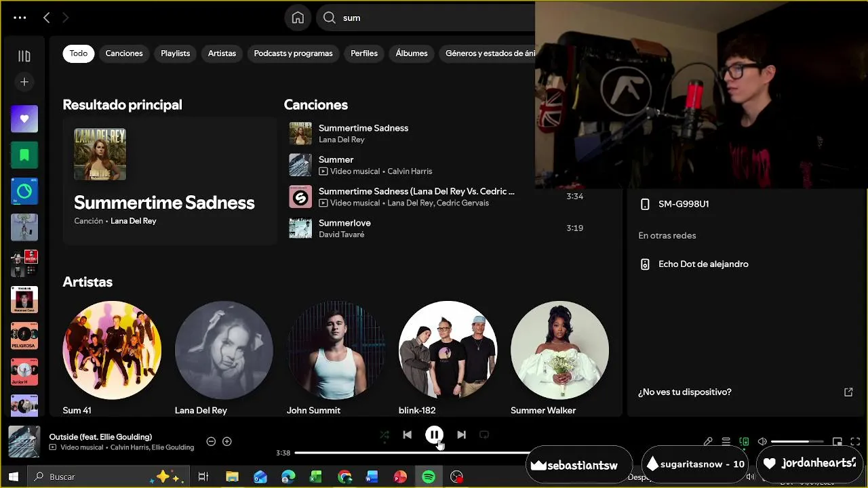Go back with the left arrow
The width and height of the screenshot is (868, 488).
(46, 18)
